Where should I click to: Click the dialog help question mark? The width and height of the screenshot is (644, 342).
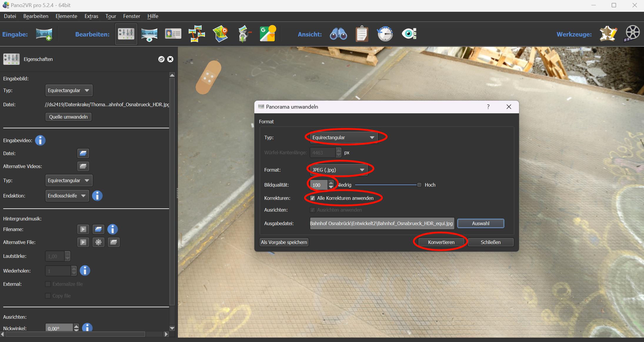[488, 107]
